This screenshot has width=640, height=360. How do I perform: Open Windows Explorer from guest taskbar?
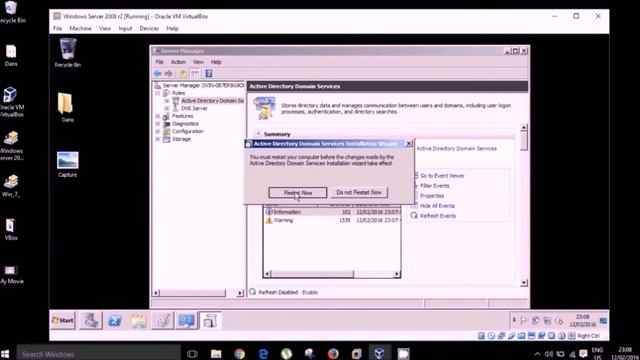[138, 321]
